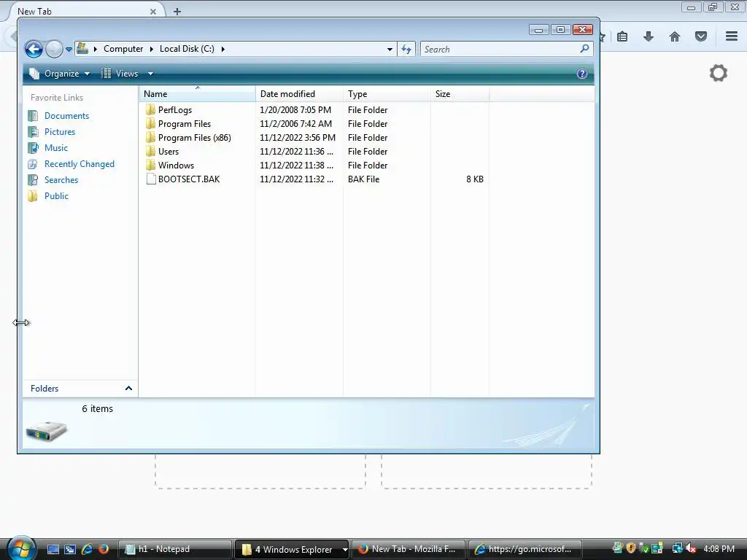
Task: Select the Users folder
Action: (169, 152)
